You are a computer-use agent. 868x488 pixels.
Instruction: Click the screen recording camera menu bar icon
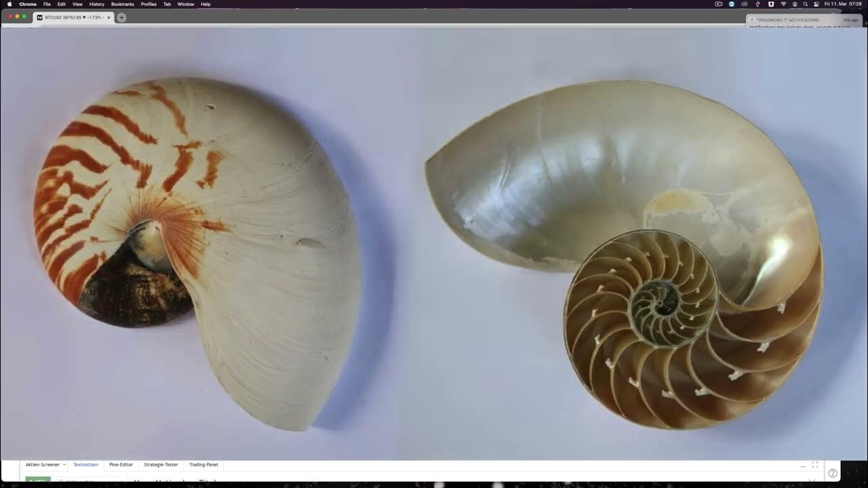[719, 4]
